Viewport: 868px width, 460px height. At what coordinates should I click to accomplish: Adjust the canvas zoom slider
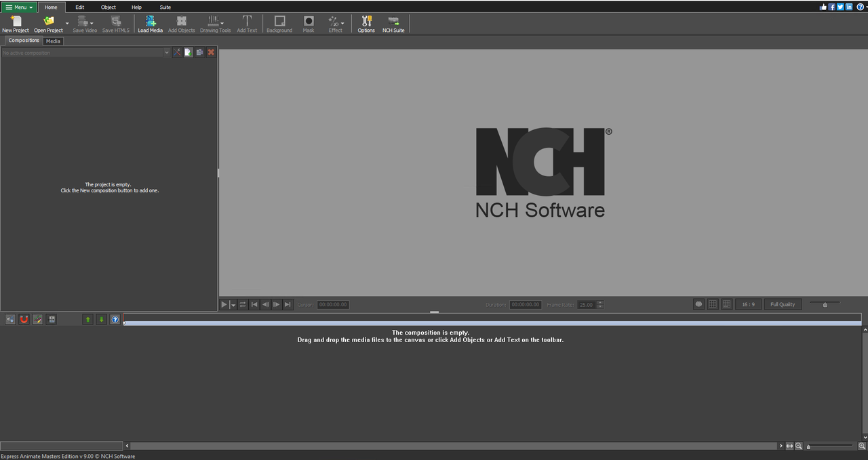[824, 305]
